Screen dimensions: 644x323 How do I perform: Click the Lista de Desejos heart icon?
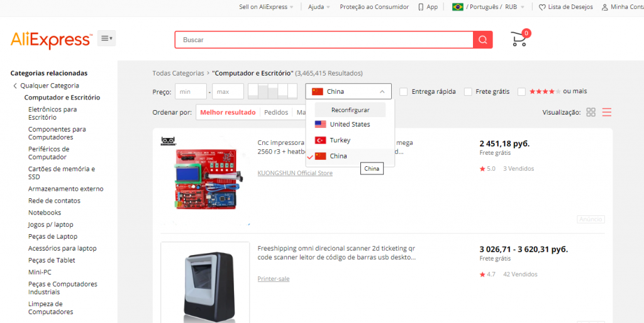[x=542, y=8]
